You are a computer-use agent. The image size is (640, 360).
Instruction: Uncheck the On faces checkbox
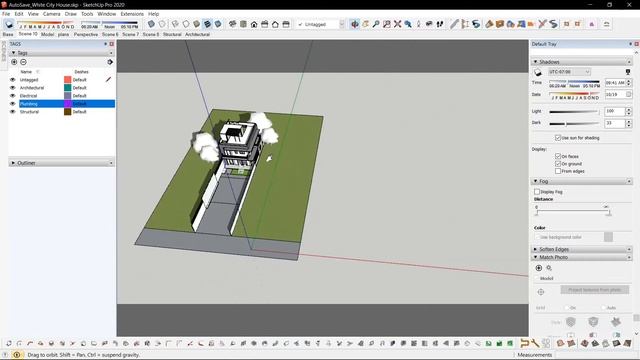pyautogui.click(x=558, y=156)
